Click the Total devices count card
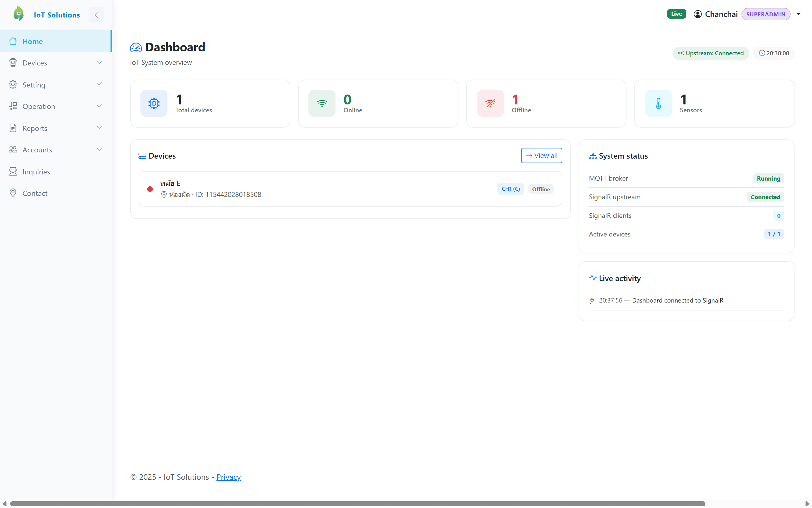The image size is (812, 508). pyautogui.click(x=210, y=104)
